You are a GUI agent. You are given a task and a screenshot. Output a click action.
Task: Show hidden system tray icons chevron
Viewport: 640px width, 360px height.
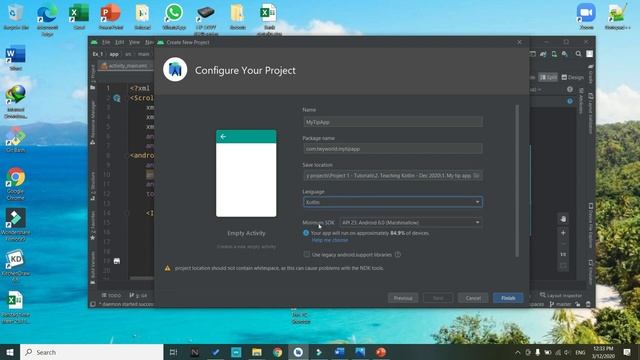(x=518, y=352)
